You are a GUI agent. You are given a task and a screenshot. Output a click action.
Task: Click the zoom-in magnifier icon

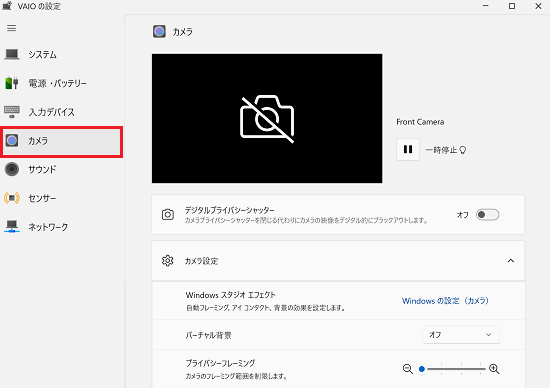494,369
